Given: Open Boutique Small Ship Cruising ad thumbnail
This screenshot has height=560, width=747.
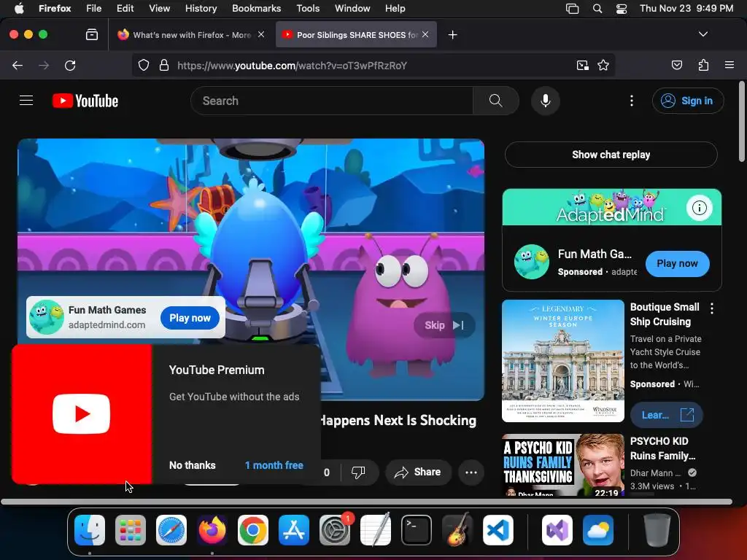Looking at the screenshot, I should 562,360.
